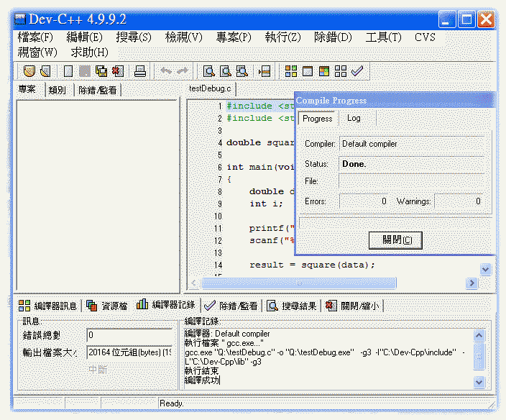Open the 編輯(E) menu
Image resolution: width=506 pixels, height=420 pixels.
tap(84, 37)
